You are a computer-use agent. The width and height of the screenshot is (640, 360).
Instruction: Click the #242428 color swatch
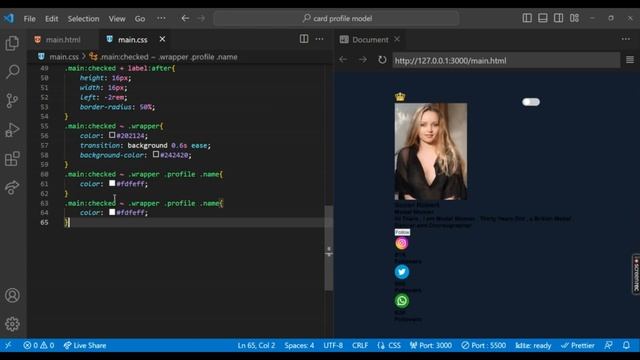156,155
